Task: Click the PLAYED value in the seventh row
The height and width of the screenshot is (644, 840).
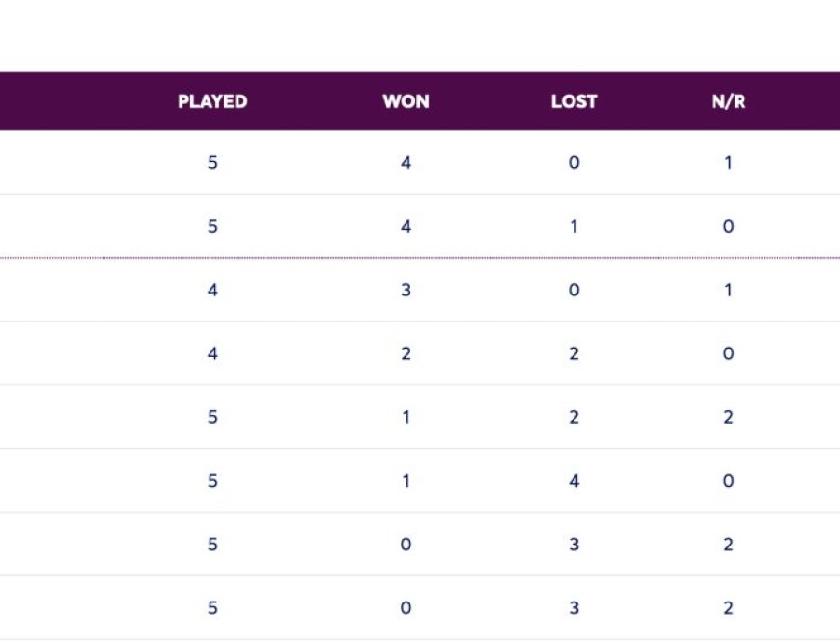Action: tap(212, 545)
